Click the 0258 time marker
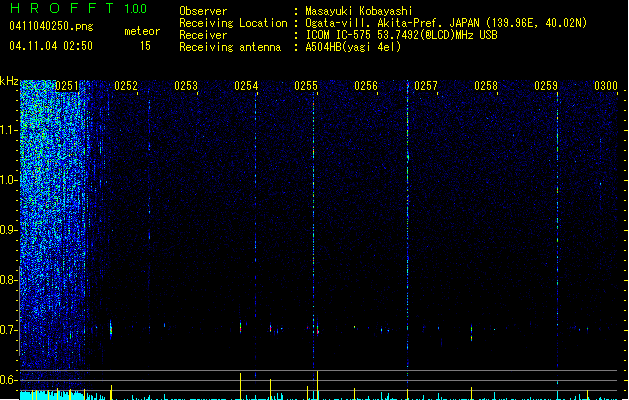 486,86
